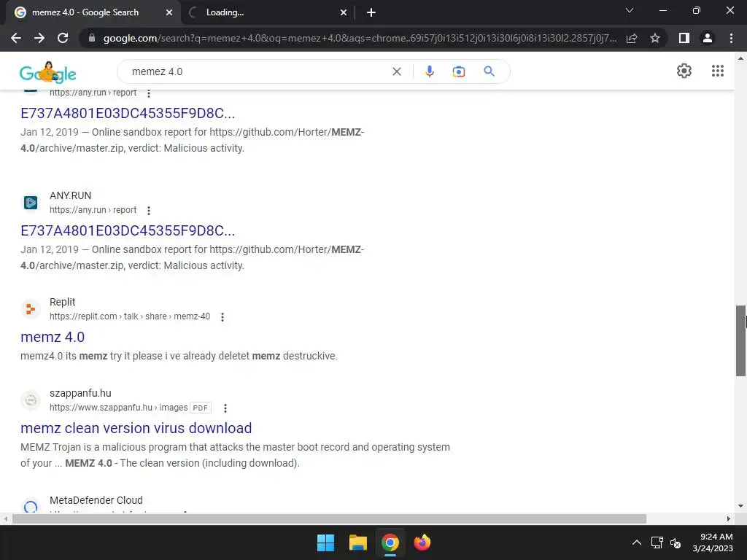
Task: Click the Replit site favicon
Action: tap(31, 309)
